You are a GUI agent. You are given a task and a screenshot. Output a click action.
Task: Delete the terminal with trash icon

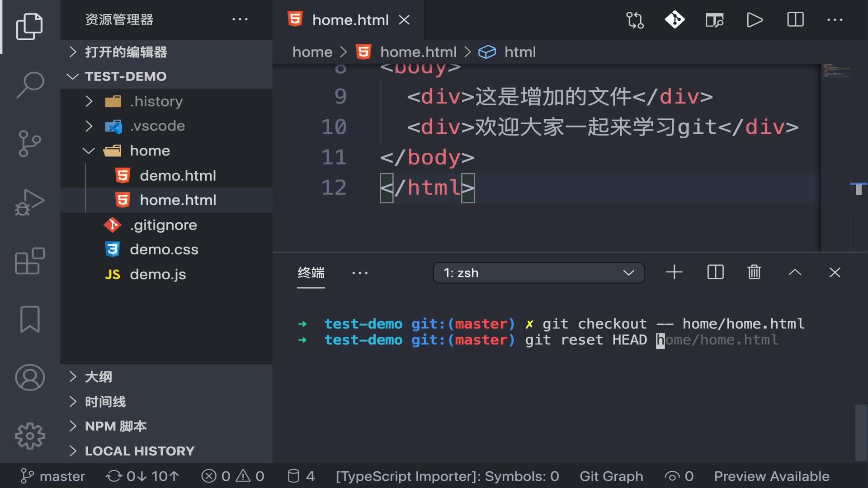(x=754, y=272)
